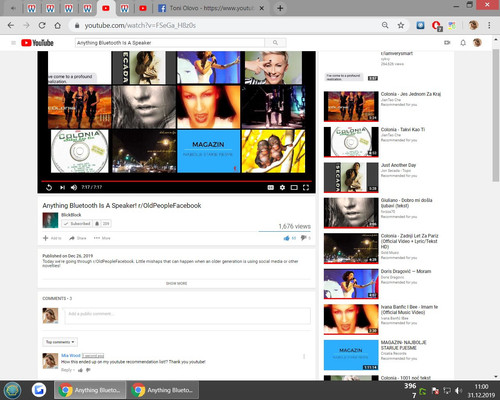The height and width of the screenshot is (400, 500).
Task: Switch to the first W-icon tab
Action: click(32, 8)
